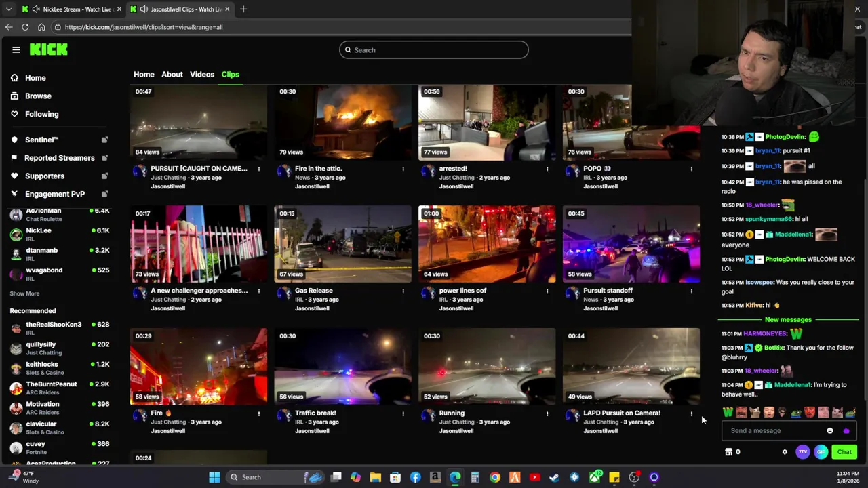Open emoji picker in chat message box
This screenshot has height=488, width=868.
coord(830,430)
